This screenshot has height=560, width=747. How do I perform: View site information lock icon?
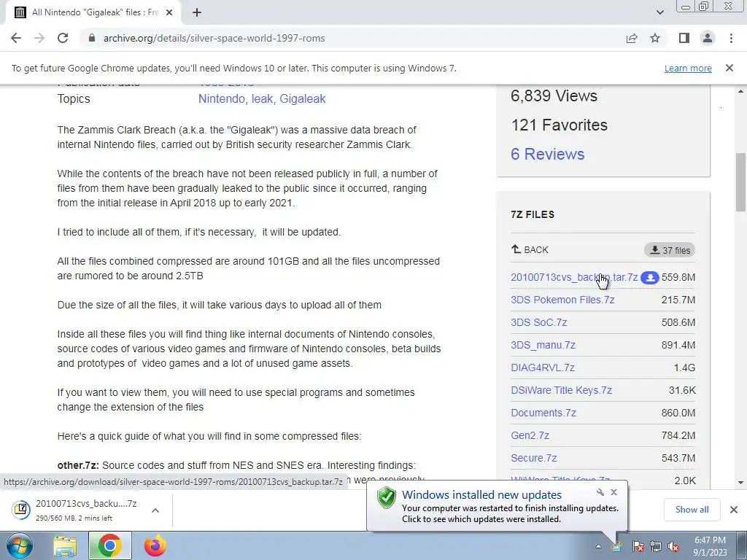click(92, 38)
